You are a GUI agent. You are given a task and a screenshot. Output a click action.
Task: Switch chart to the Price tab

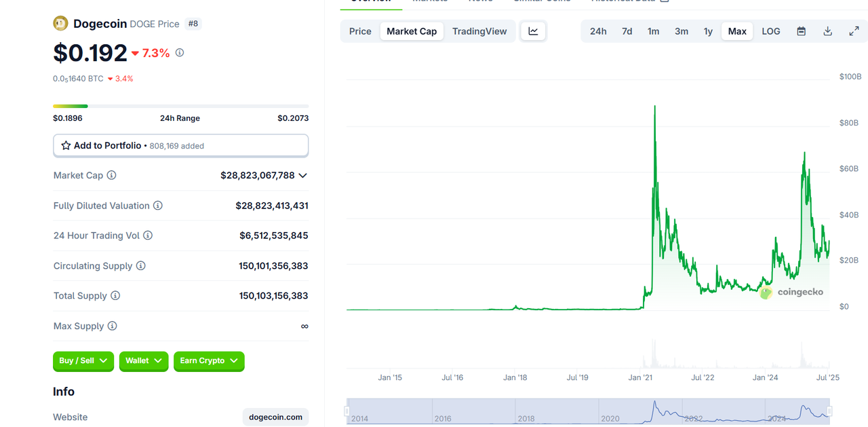(360, 31)
